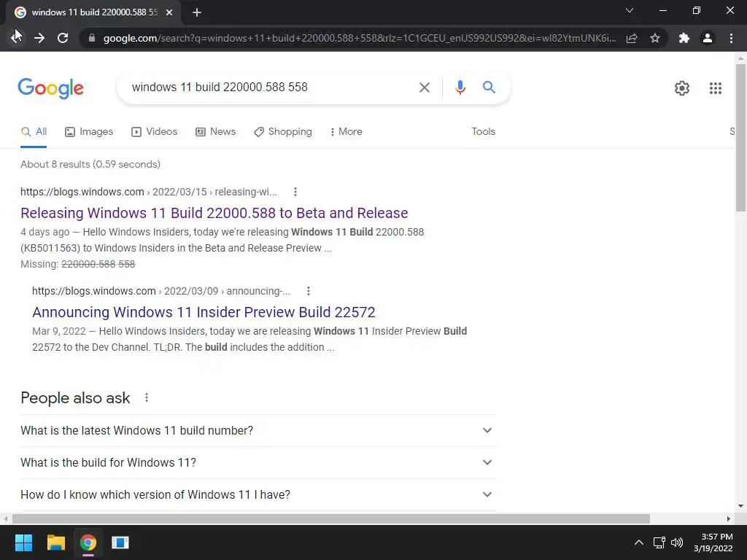Click the address bar URL
This screenshot has height=560, width=747.
pos(360,38)
